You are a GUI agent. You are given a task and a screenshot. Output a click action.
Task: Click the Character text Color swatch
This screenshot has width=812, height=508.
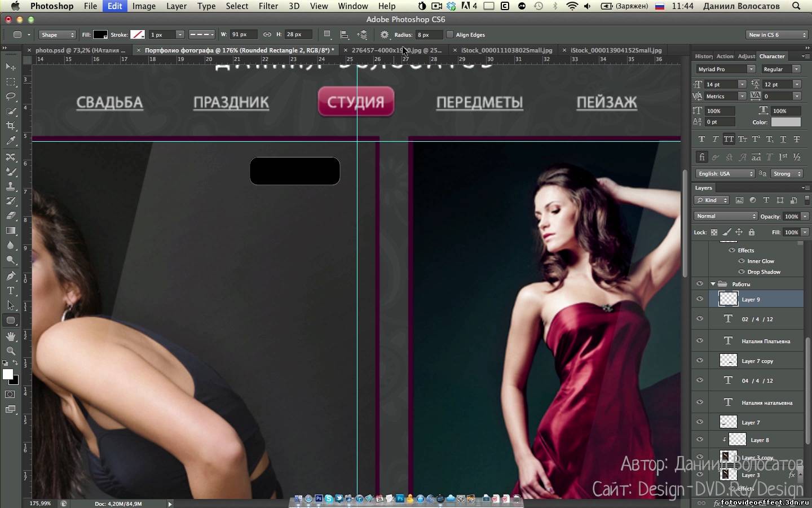785,122
